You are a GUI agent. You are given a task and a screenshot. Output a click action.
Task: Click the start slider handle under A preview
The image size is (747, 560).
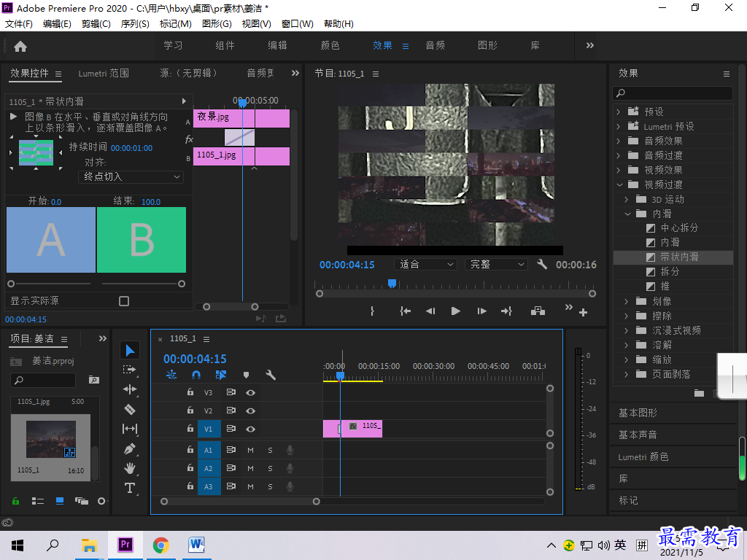(11, 284)
